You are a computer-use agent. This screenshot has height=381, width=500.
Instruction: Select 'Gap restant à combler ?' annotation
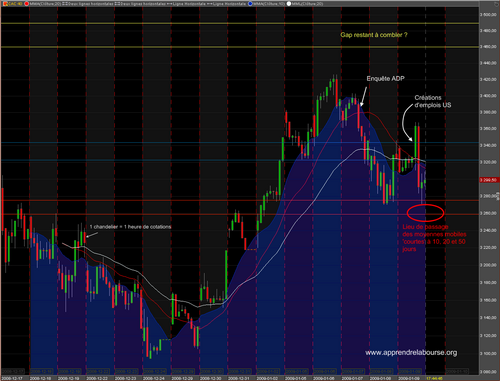pyautogui.click(x=374, y=35)
